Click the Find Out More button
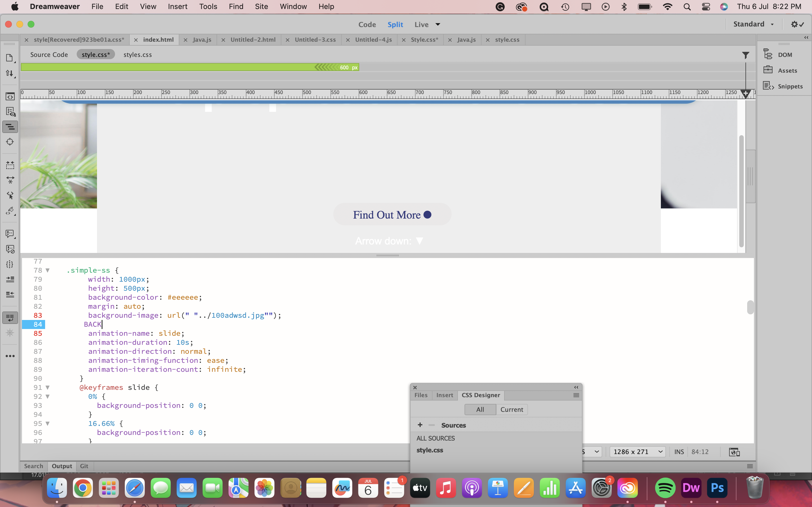Image resolution: width=812 pixels, height=507 pixels. (392, 215)
